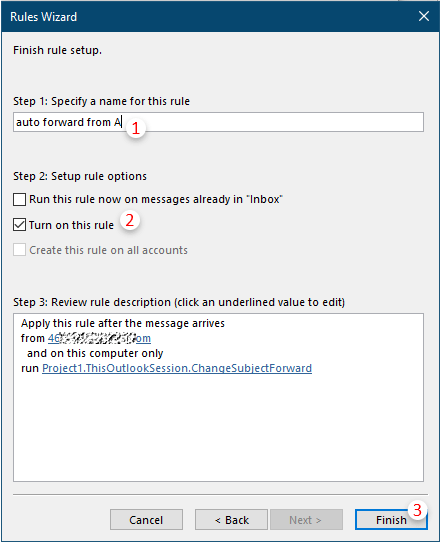
Task: Open the blurred sender email address link
Action: pyautogui.click(x=99, y=338)
